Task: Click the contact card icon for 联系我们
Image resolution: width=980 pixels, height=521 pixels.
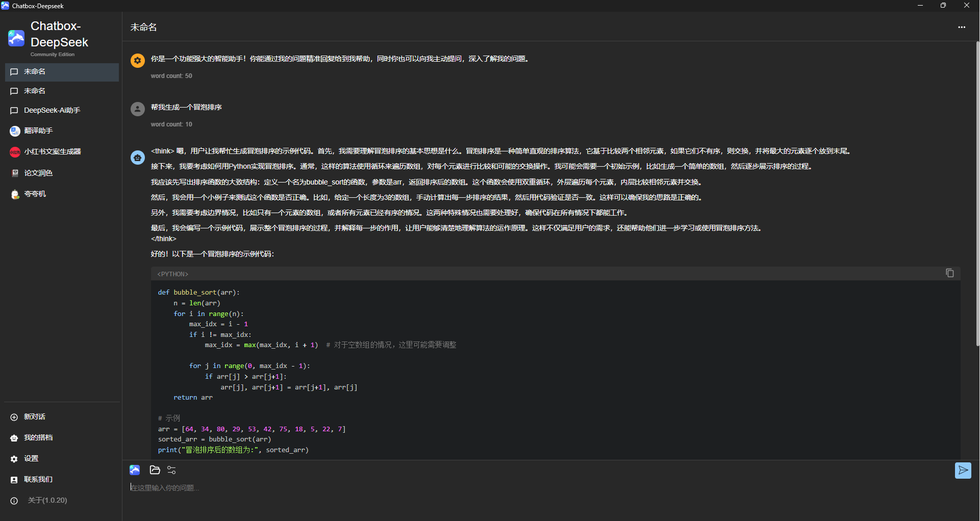Action: [14, 480]
